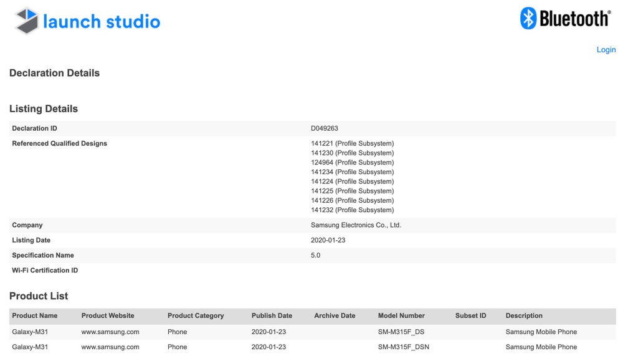Click the Declaration ID label

pos(34,128)
